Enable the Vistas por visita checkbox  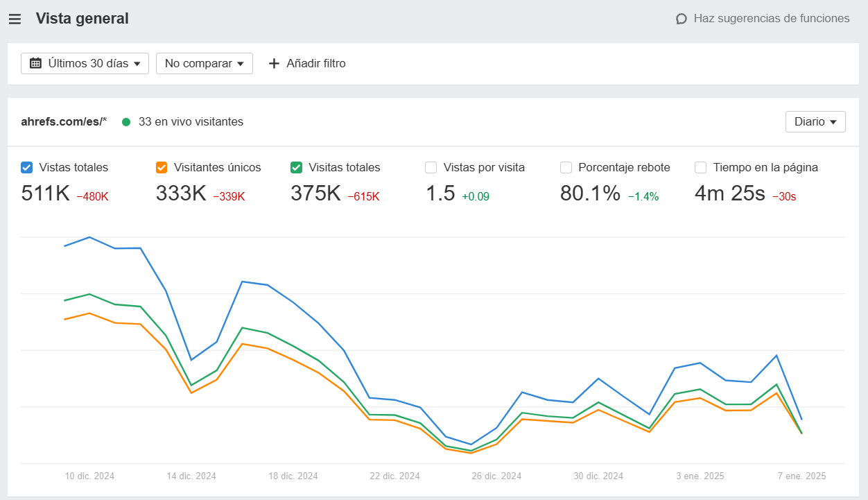[431, 167]
